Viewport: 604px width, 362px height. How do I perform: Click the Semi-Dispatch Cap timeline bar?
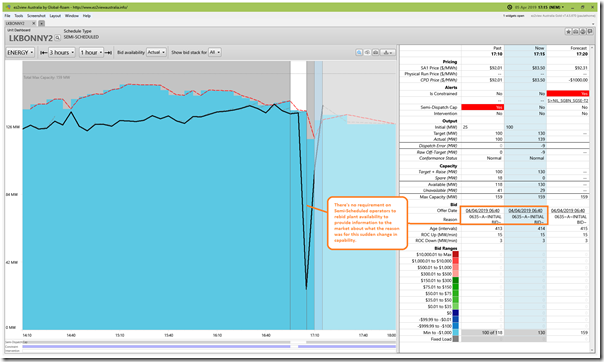209,342
